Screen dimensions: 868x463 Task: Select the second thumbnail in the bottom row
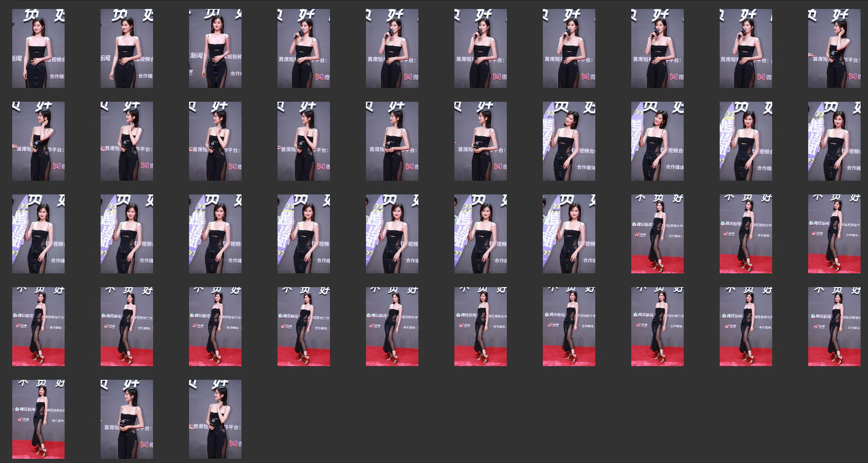[127, 419]
